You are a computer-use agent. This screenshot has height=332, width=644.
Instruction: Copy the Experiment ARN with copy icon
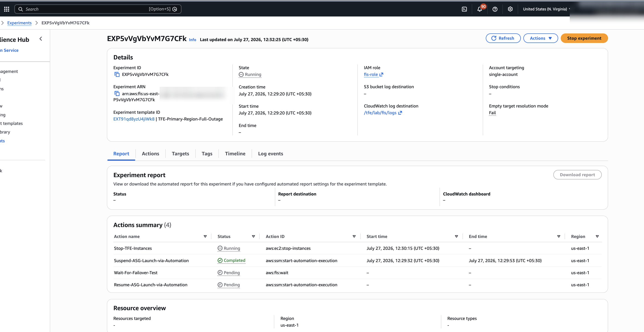tap(117, 94)
